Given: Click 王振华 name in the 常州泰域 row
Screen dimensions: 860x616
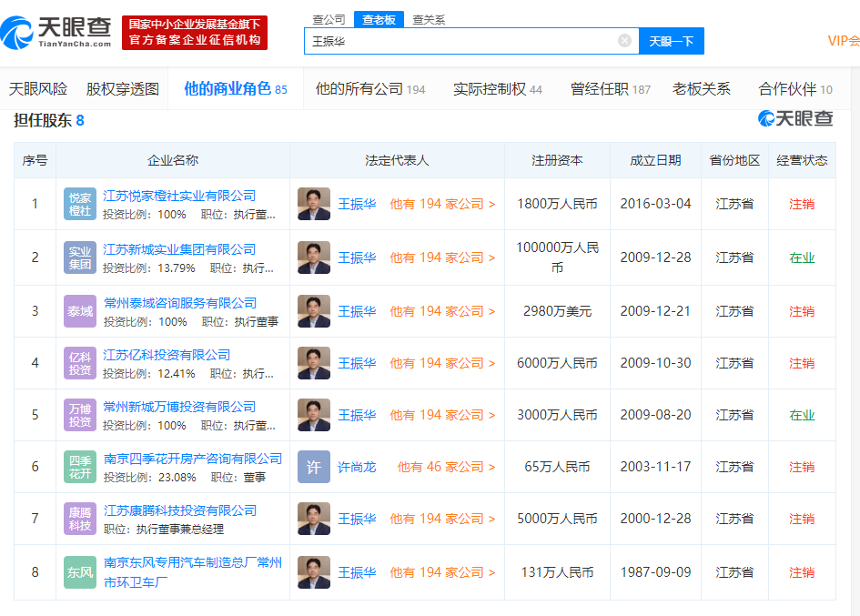Looking at the screenshot, I should tap(357, 311).
